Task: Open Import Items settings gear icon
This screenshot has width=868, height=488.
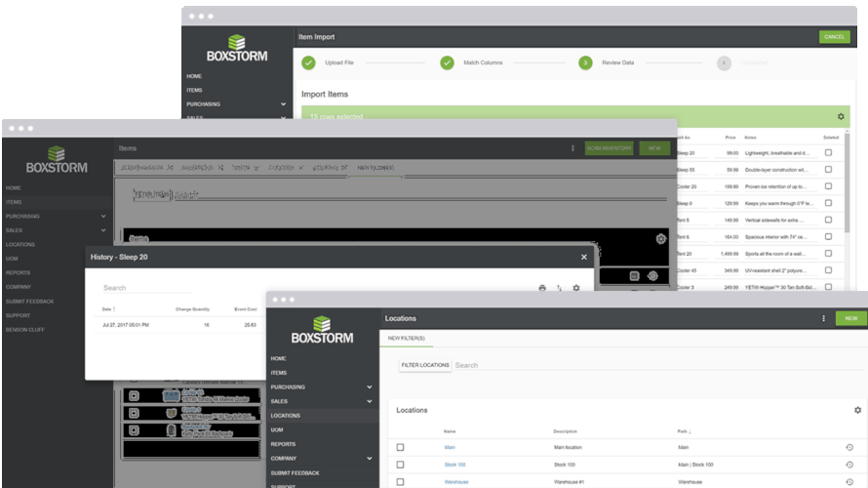Action: click(x=841, y=116)
